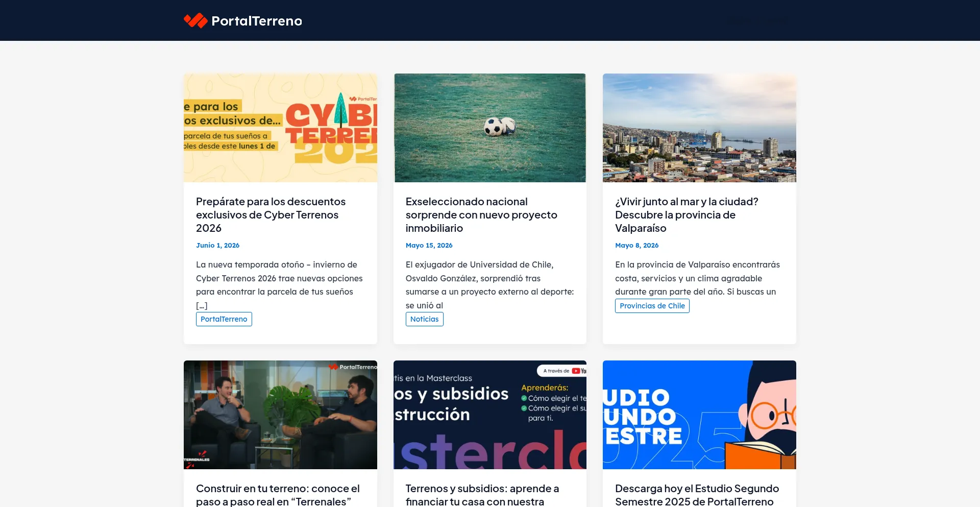
Task: Open the Valparaíso city coast photo thumbnail
Action: [x=699, y=128]
